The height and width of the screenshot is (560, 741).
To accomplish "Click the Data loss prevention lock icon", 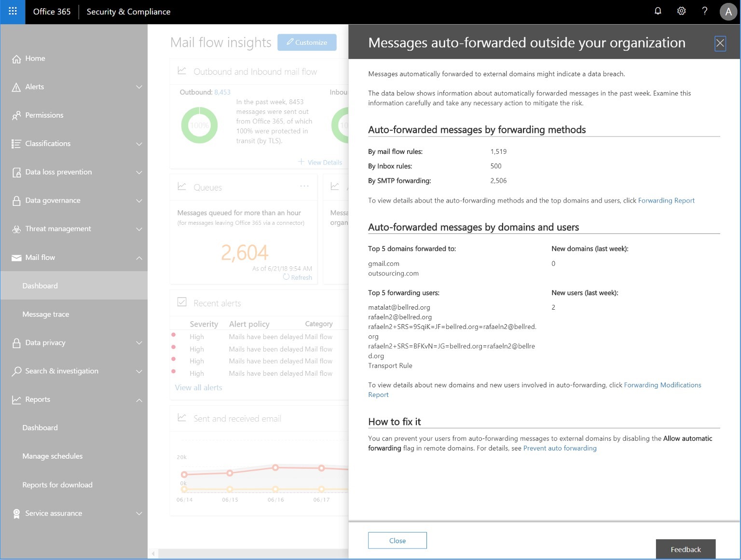I will point(16,172).
